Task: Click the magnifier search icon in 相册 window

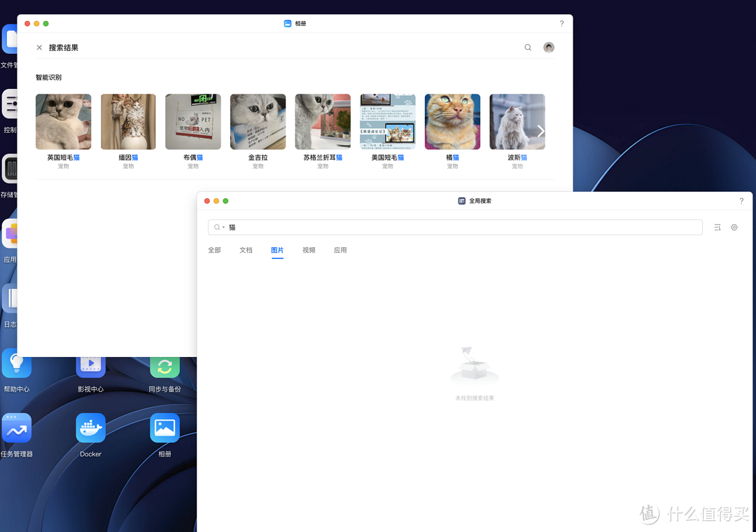Action: (528, 47)
